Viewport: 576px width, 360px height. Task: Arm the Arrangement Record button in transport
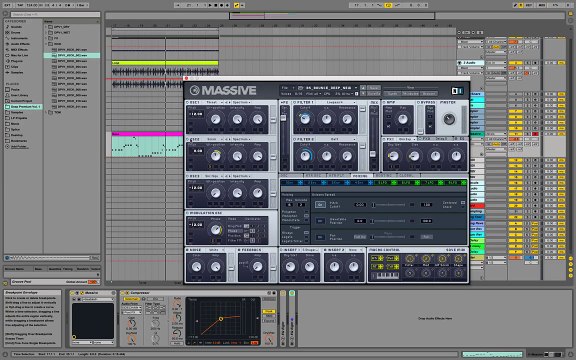pos(221,5)
